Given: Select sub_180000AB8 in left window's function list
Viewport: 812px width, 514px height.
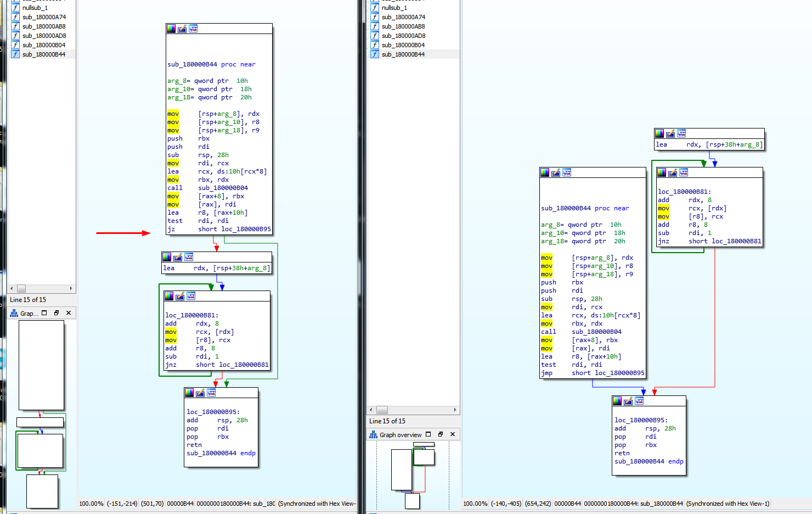Looking at the screenshot, I should 43,26.
